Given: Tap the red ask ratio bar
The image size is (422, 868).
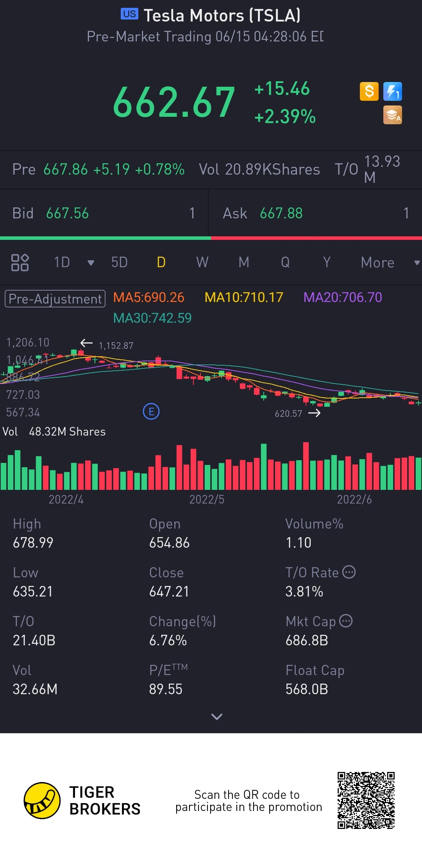Looking at the screenshot, I should click(x=316, y=238).
